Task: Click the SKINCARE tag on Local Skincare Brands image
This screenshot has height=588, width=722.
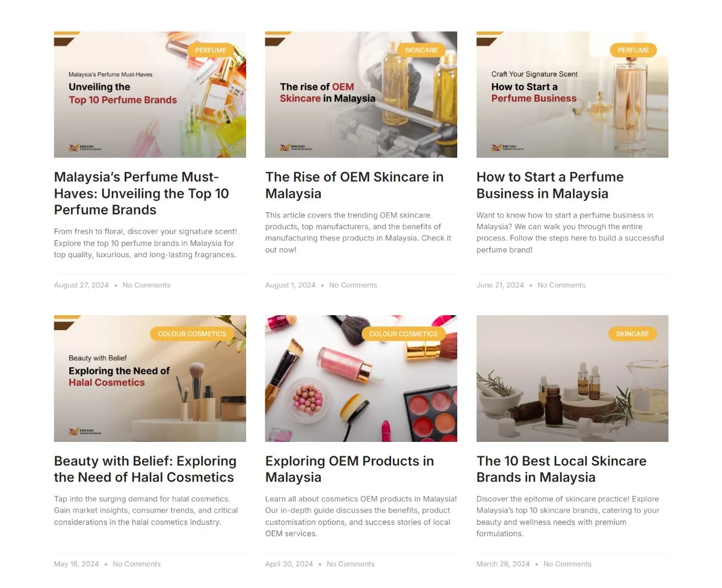Action: (x=632, y=334)
